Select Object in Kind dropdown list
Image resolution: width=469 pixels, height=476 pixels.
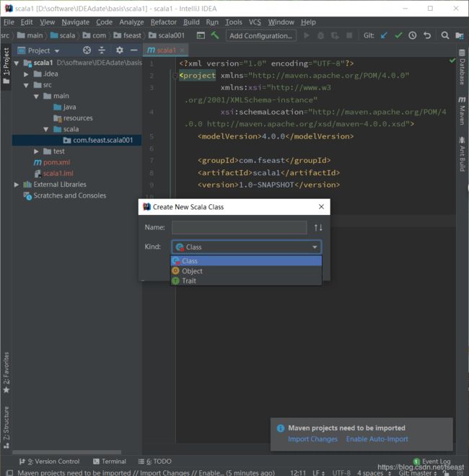click(246, 270)
